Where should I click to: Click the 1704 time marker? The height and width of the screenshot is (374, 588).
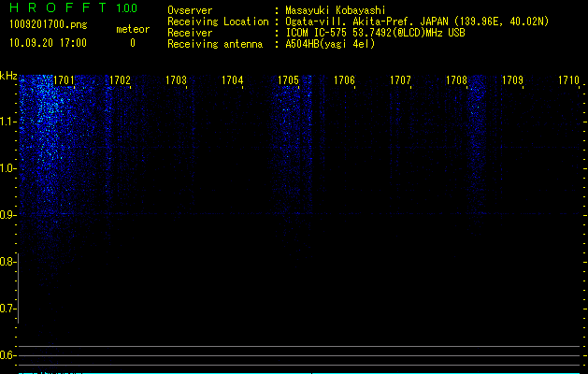[x=232, y=80]
